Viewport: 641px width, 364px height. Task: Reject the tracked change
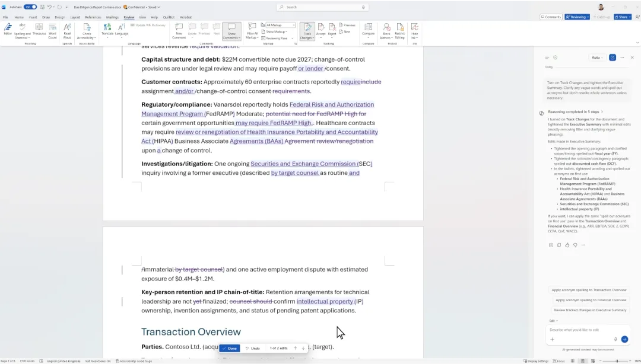pyautogui.click(x=332, y=30)
